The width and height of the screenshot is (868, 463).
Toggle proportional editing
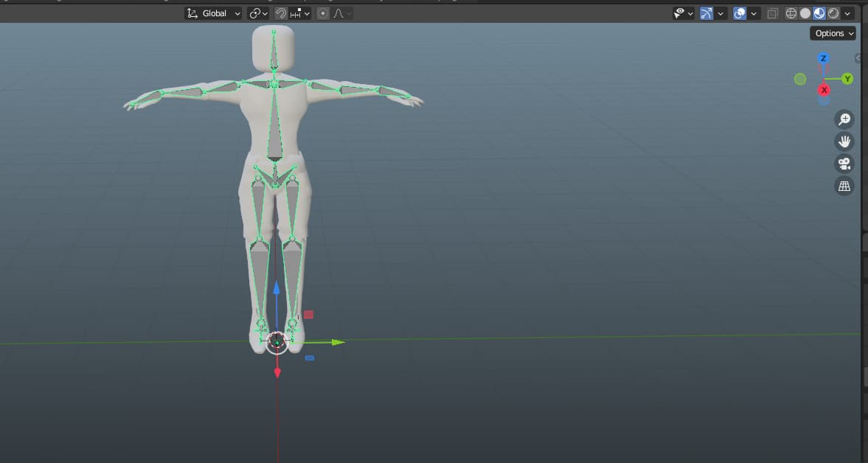pyautogui.click(x=323, y=13)
